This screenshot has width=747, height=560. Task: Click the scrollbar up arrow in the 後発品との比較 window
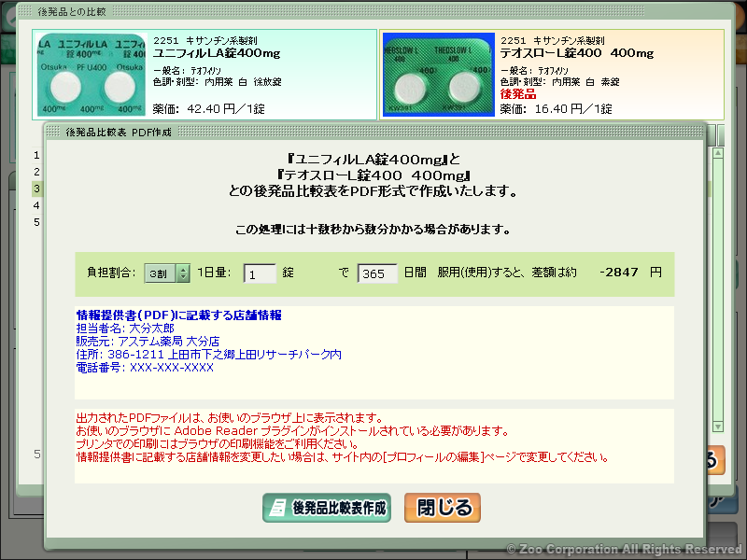pyautogui.click(x=718, y=153)
